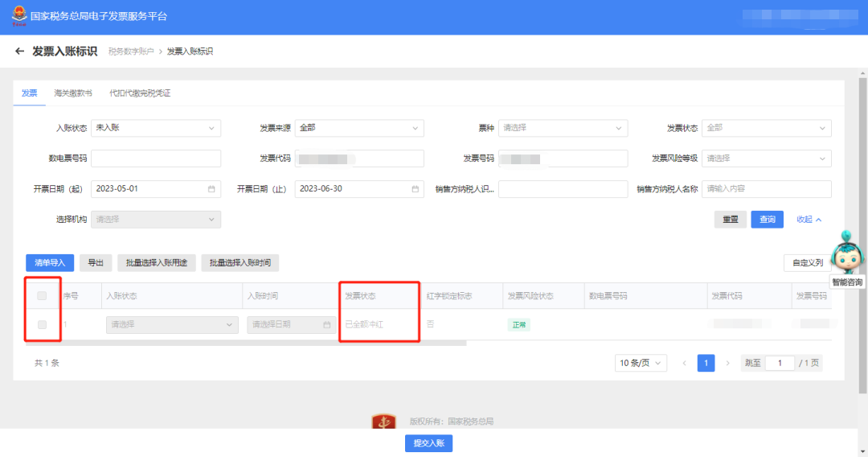Click the 查询 button
The width and height of the screenshot is (868, 457).
pos(767,220)
